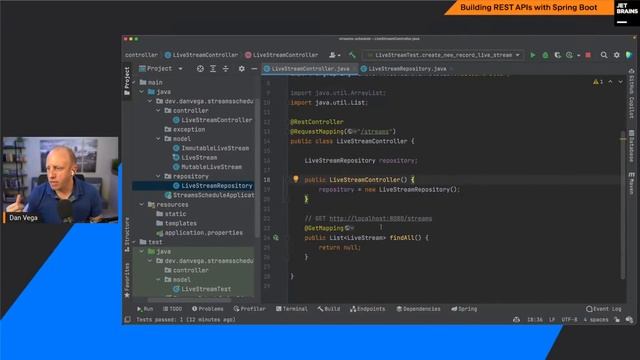
Task: Collapse the main folder in tree
Action: (134, 82)
